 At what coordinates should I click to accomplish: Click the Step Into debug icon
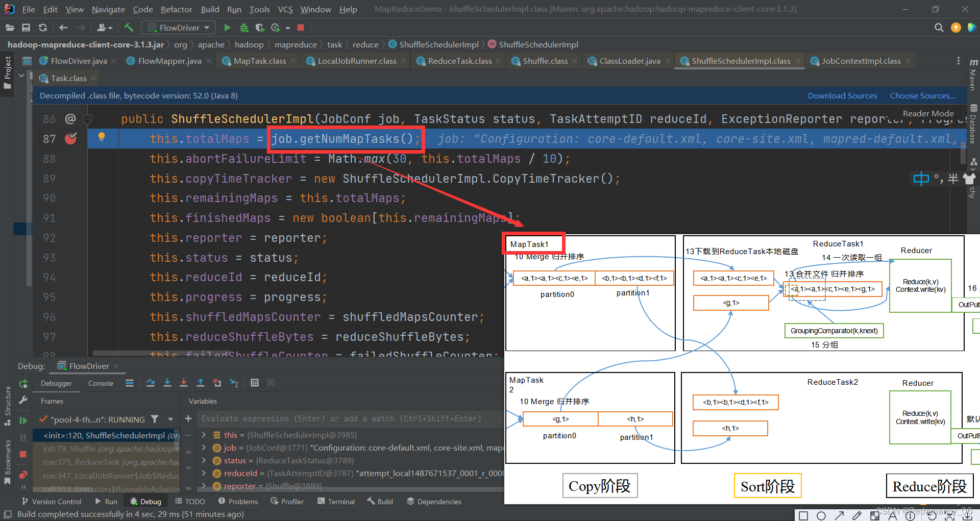click(x=167, y=383)
